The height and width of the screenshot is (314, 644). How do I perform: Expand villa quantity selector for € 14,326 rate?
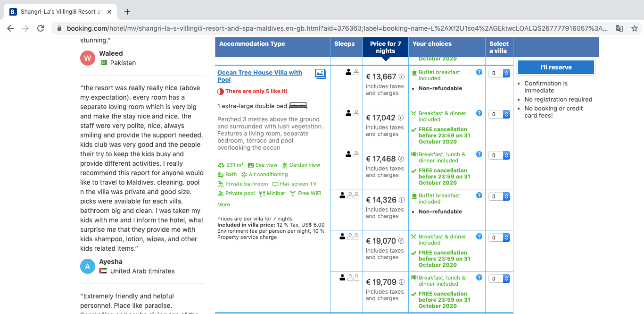(x=499, y=196)
